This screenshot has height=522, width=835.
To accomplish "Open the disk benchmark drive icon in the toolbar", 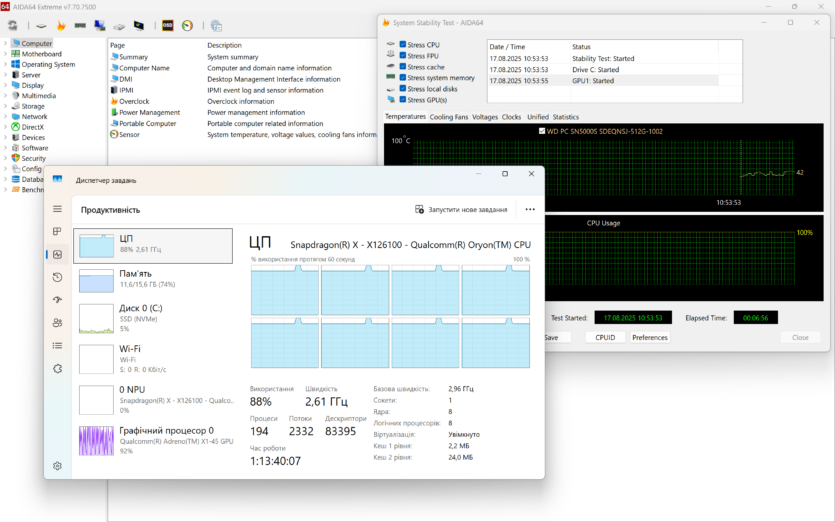I will click(x=119, y=26).
